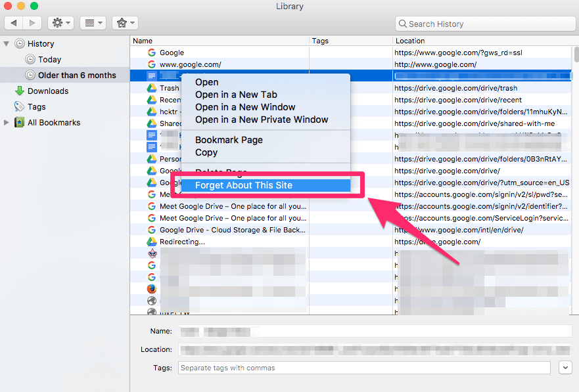Expand the All Bookmarks tree section
Viewport: 579px width, 392px height.
tap(7, 123)
